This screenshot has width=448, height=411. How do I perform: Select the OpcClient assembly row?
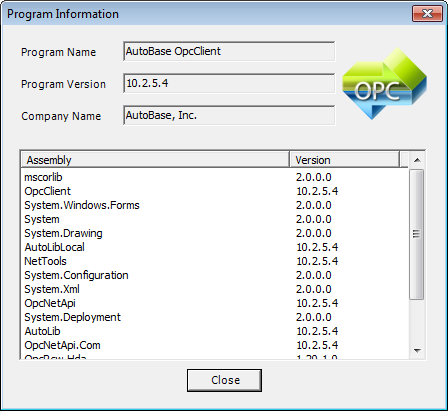coord(214,191)
